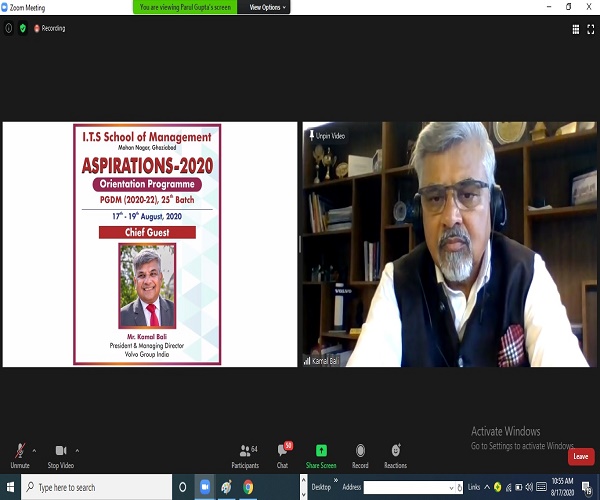Click the taskbar toolbar scroll up arrow
The width and height of the screenshot is (600, 500).
[x=303, y=480]
